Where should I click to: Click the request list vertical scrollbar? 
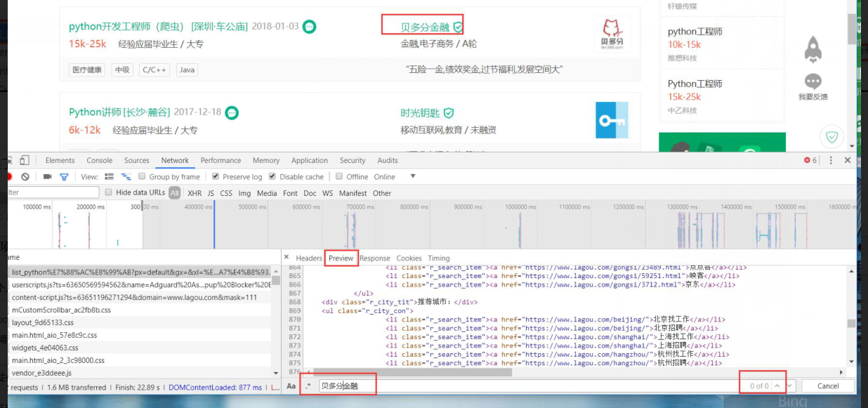coord(276,281)
